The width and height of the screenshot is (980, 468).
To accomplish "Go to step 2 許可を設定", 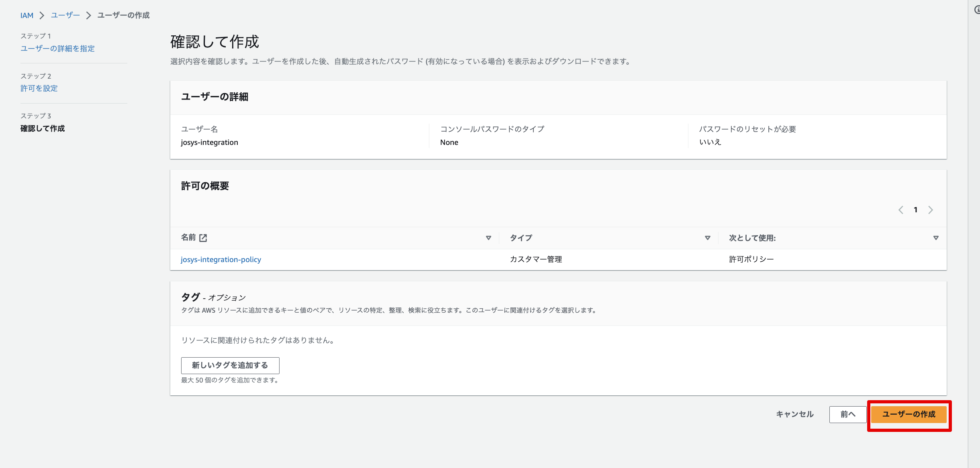I will 39,88.
